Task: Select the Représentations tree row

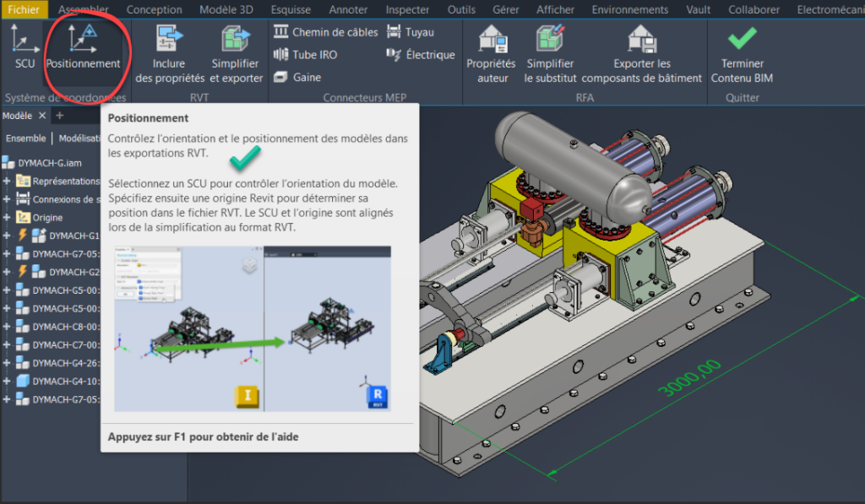Action: pyautogui.click(x=58, y=181)
